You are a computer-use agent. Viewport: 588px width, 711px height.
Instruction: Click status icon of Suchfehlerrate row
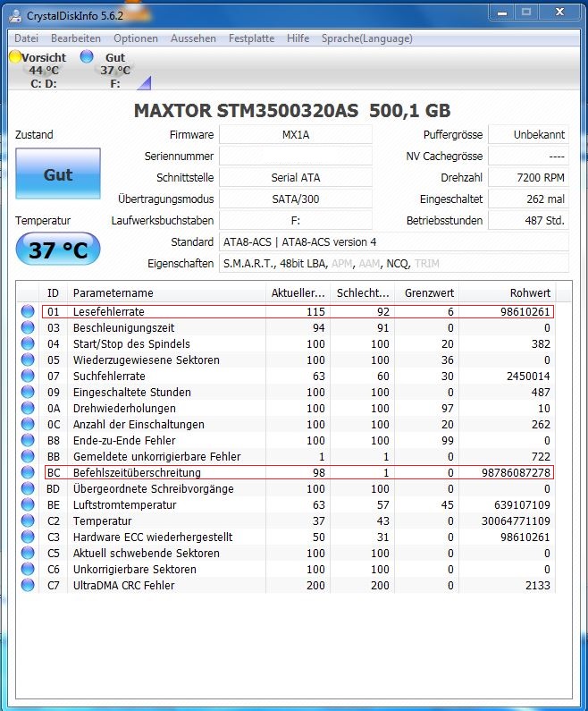click(x=28, y=376)
